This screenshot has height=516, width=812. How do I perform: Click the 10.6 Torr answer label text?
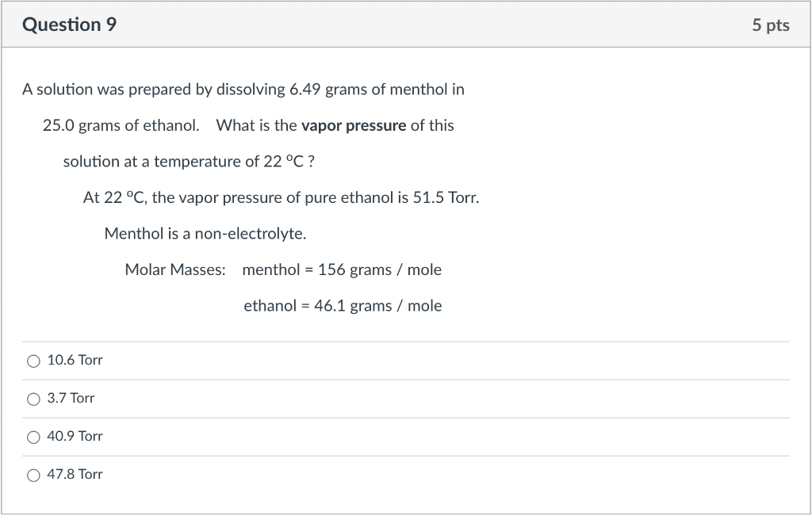tap(74, 360)
